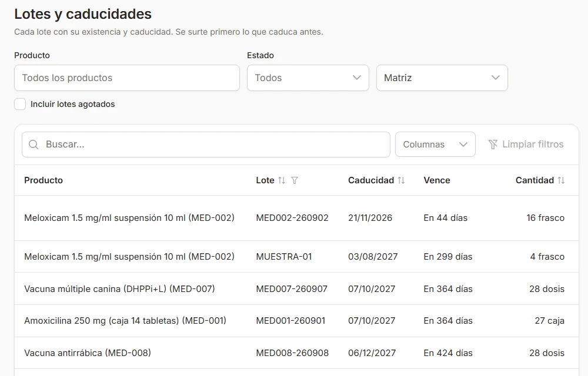Select lot MED001-260901 cell

coord(290,321)
